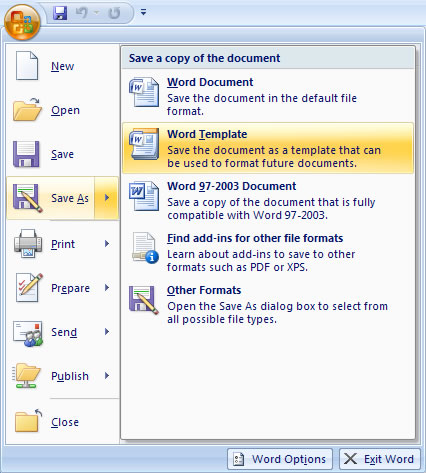Choose the Publish menu label
This screenshot has width=426, height=473.
click(x=70, y=376)
